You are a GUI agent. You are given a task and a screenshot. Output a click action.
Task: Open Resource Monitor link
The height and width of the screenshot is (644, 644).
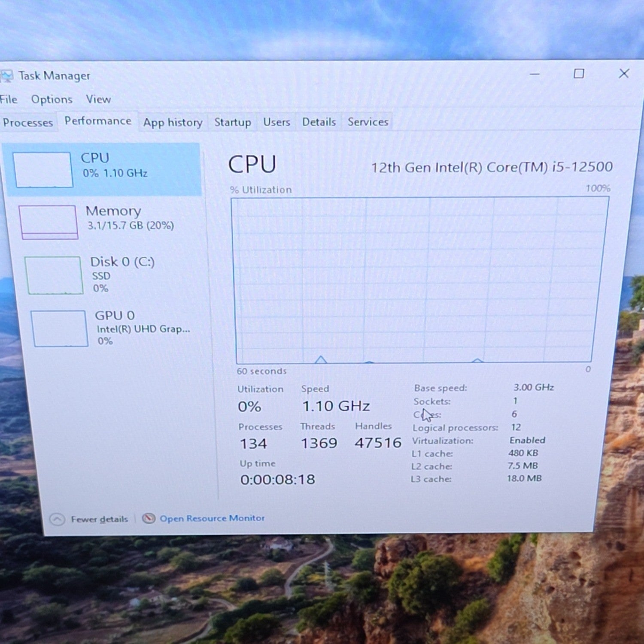pos(212,518)
